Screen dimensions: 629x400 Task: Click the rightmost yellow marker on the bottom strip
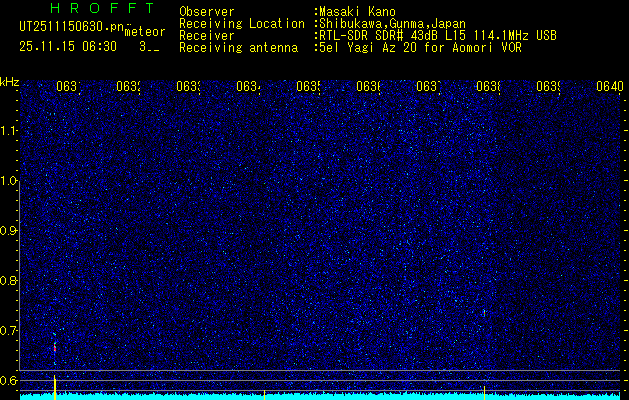coord(484,393)
